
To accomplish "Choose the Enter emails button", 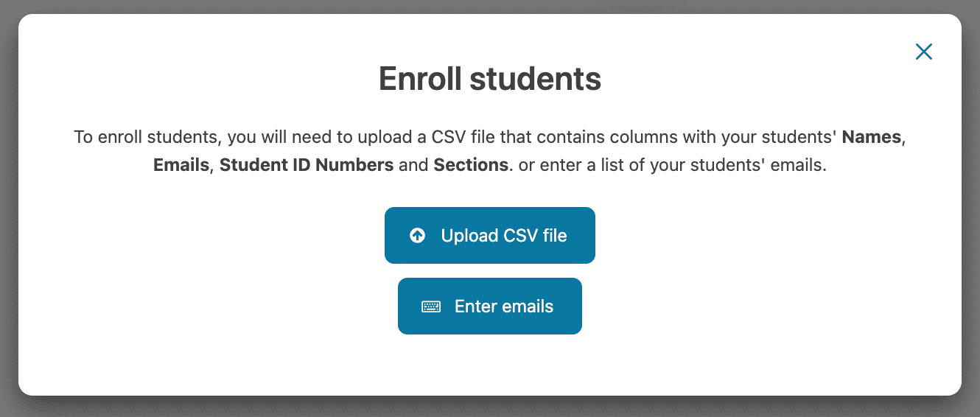I will tap(489, 306).
